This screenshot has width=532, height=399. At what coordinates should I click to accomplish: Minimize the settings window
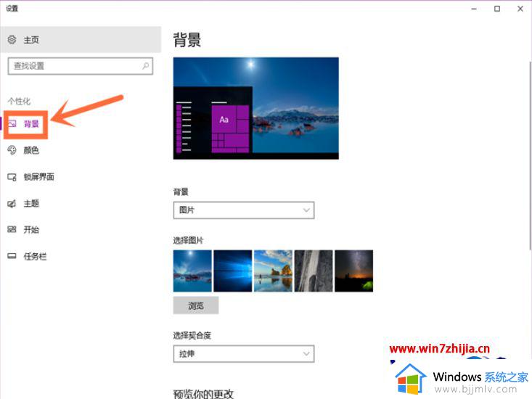(474, 9)
